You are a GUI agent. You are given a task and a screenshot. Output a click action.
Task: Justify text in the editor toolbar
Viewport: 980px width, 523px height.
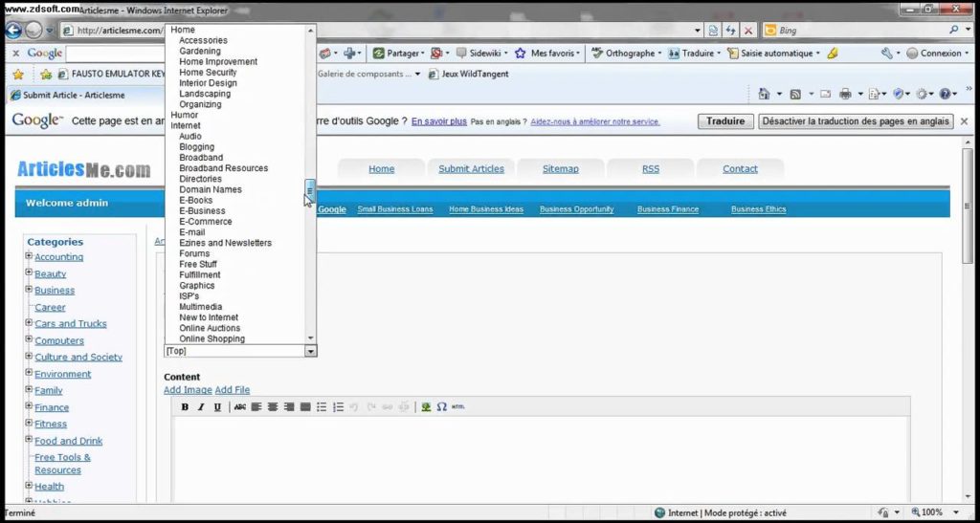point(305,407)
